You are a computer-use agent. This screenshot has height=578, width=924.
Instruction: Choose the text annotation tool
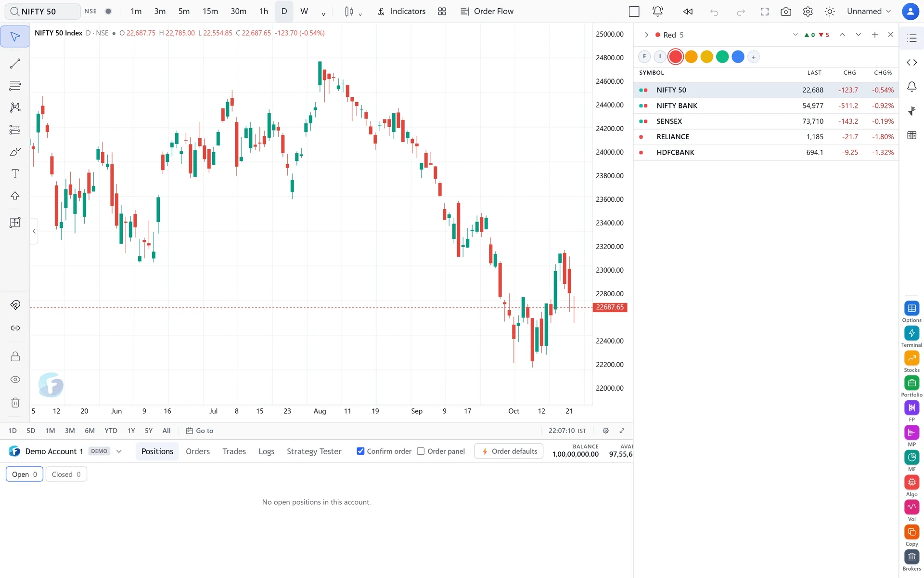(15, 173)
